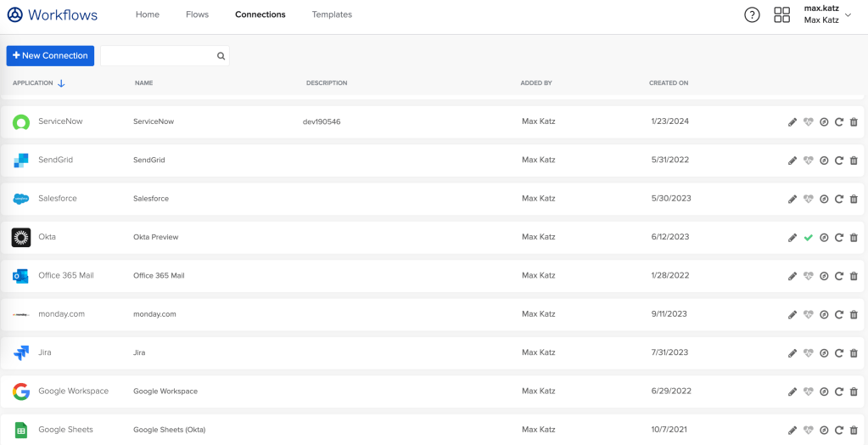Open the app switcher grid icon
This screenshot has width=868, height=445.
(781, 14)
